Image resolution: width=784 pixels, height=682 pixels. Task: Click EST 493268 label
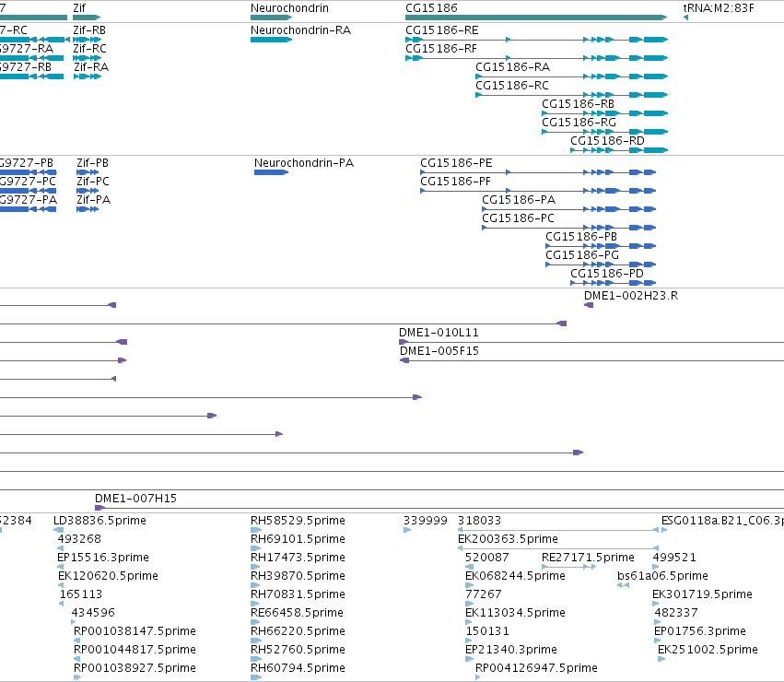79,539
